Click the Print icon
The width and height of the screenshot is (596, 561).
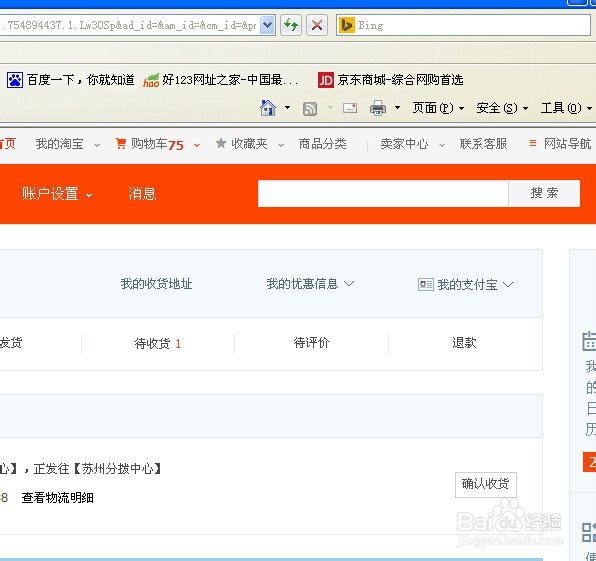click(378, 108)
